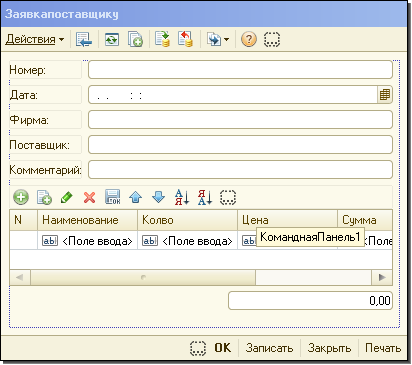Click the Поле ввода cell under Наименование
Image resolution: width=412 pixels, height=365 pixels.
tap(87, 240)
